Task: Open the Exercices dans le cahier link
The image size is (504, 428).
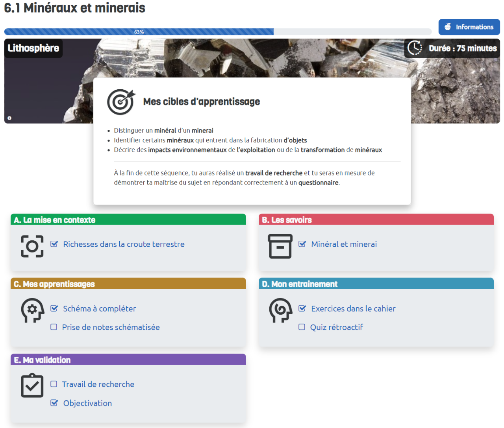Action: (353, 309)
